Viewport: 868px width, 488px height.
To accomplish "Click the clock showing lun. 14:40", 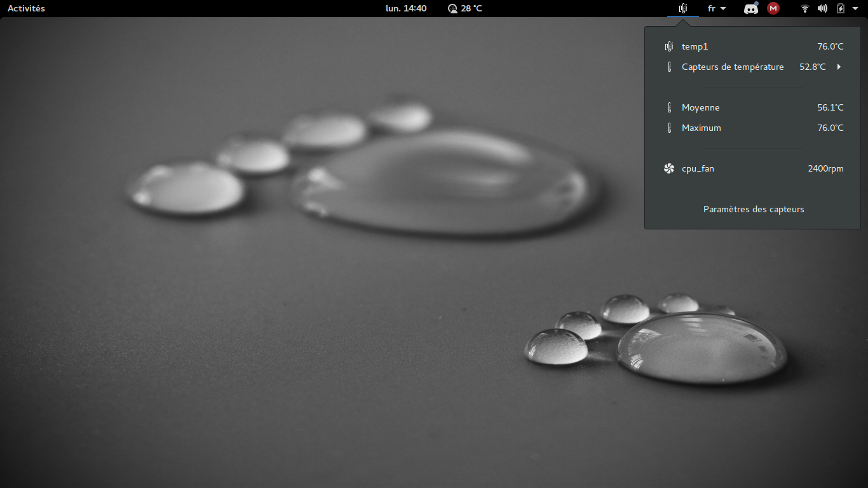I will point(406,8).
